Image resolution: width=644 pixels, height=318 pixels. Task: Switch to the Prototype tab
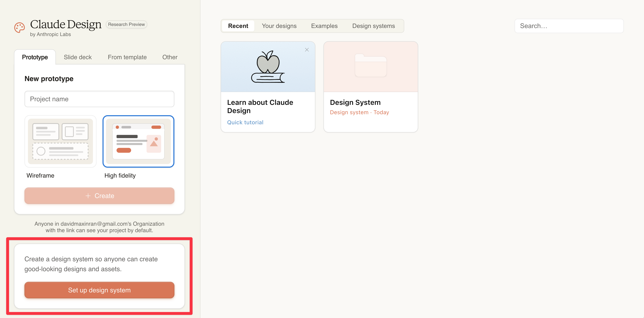click(35, 57)
